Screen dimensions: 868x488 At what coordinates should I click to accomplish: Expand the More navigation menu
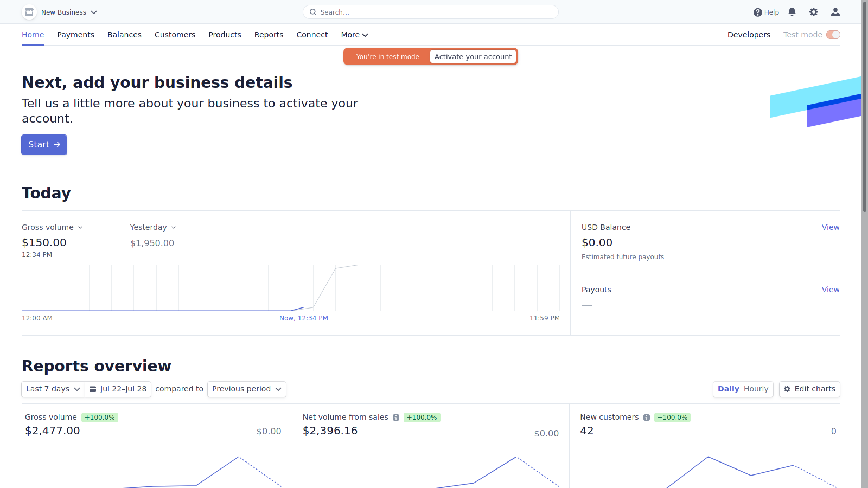pyautogui.click(x=354, y=34)
